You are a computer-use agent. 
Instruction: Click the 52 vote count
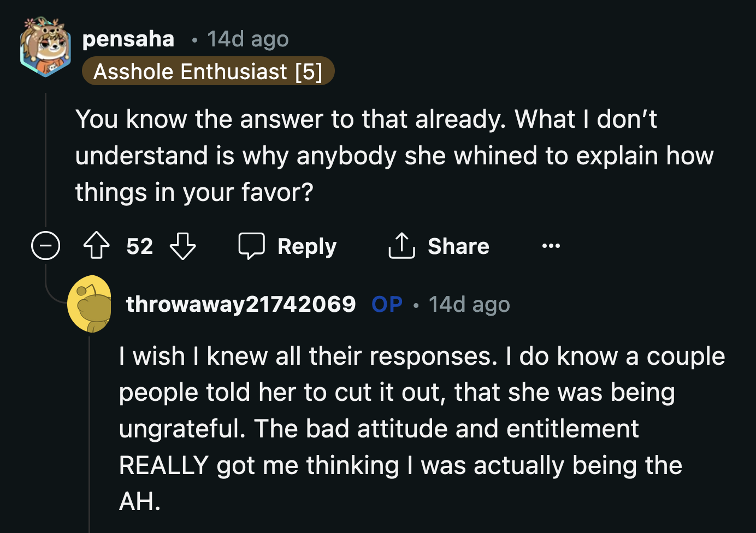[139, 246]
